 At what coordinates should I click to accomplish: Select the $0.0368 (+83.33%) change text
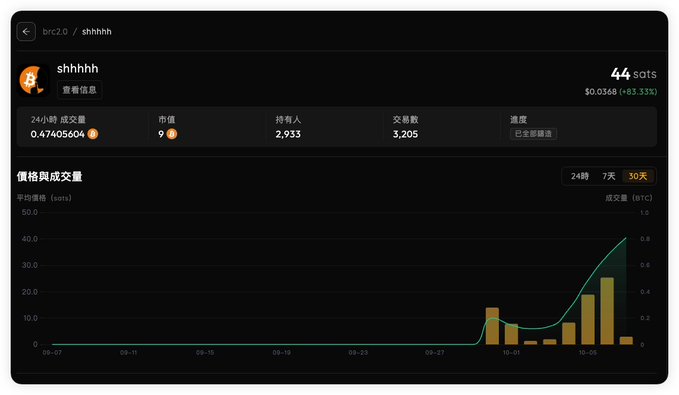621,92
